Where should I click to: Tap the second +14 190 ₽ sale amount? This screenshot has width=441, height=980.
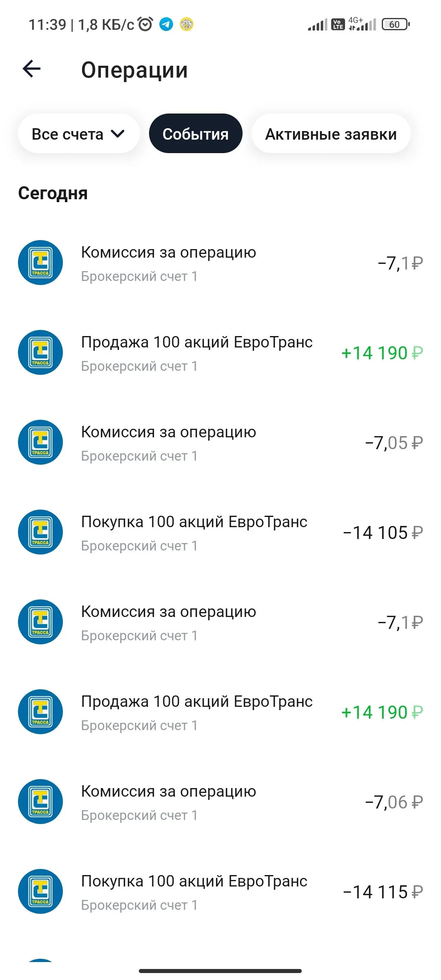tap(382, 713)
